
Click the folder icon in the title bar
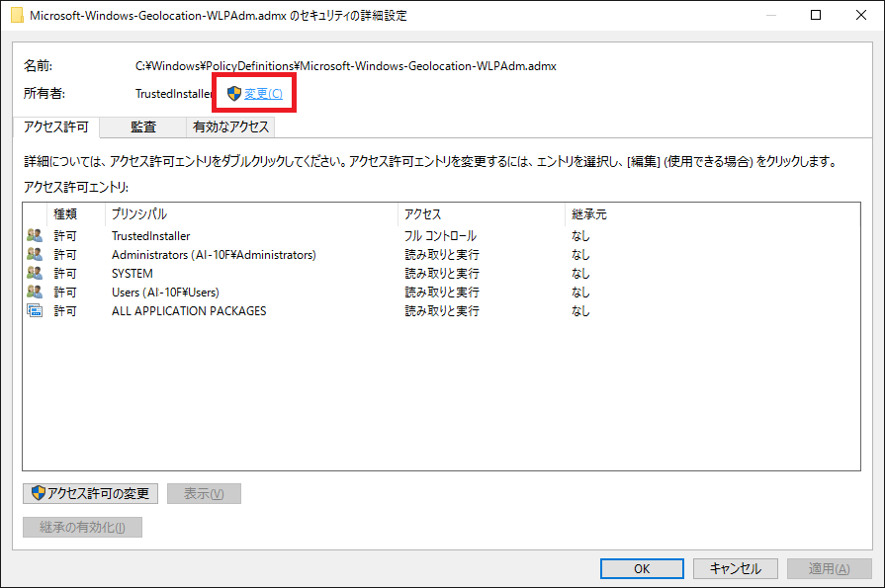(x=17, y=16)
